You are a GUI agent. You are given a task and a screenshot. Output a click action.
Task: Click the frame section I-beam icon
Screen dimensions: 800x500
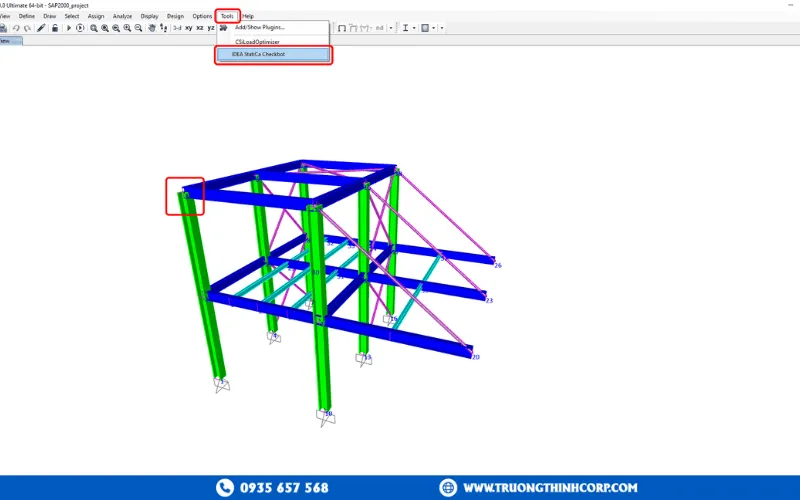coord(406,28)
